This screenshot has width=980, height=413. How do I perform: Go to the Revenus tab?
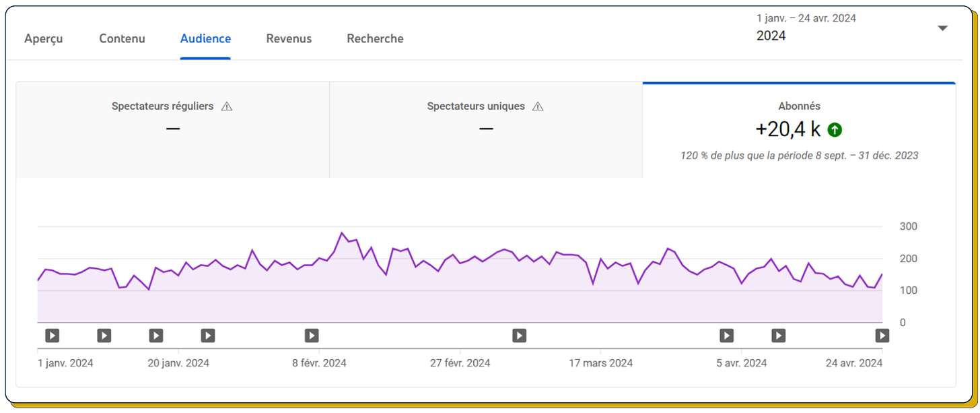tap(289, 38)
